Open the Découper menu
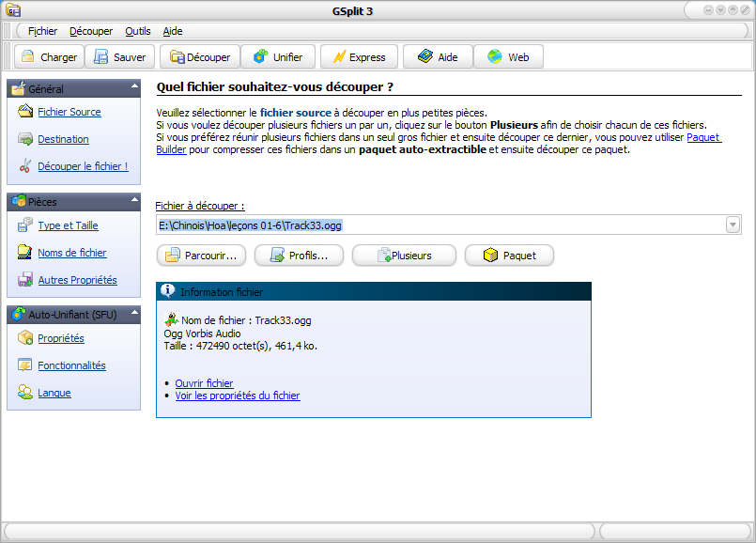This screenshot has height=543, width=756. (91, 31)
